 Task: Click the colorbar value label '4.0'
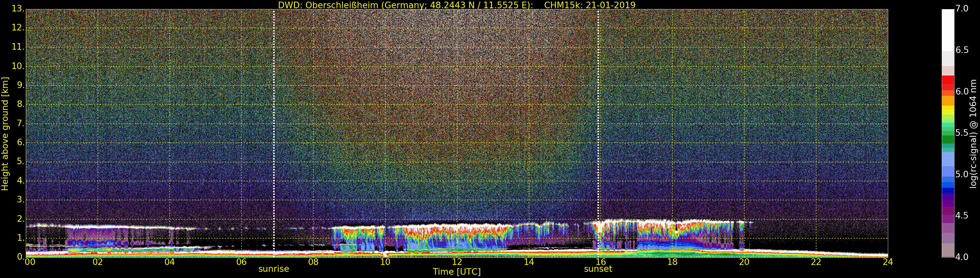[x=962, y=257]
